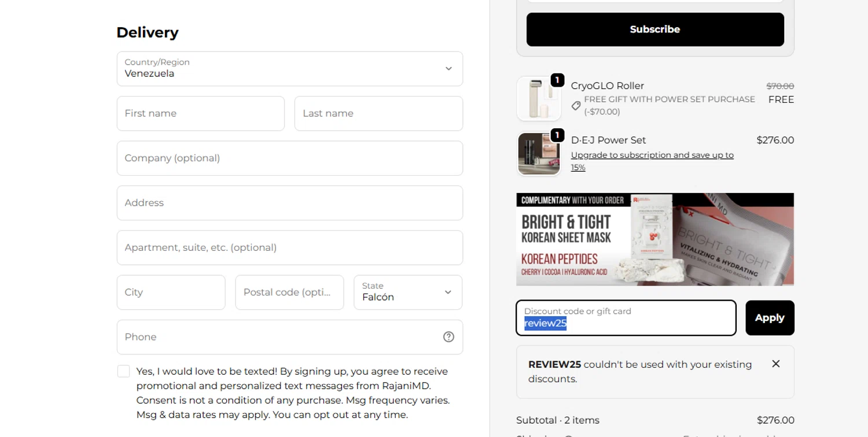Click the discount code field containing review25
Screen dimensions: 868x437
626,318
